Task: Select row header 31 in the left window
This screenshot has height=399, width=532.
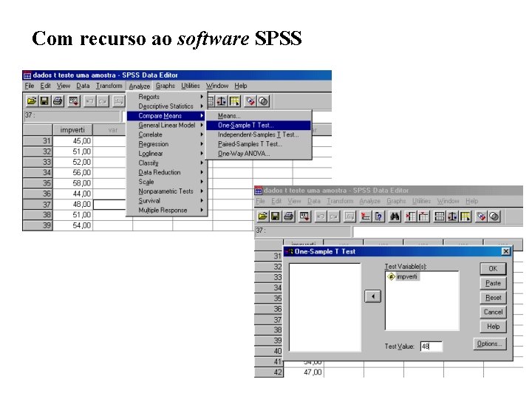Action: pyautogui.click(x=38, y=141)
